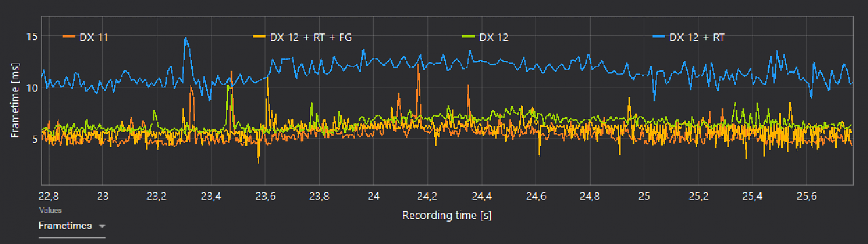868x244 pixels.
Task: Click the 23 tick on the time axis
Action: [x=103, y=197]
